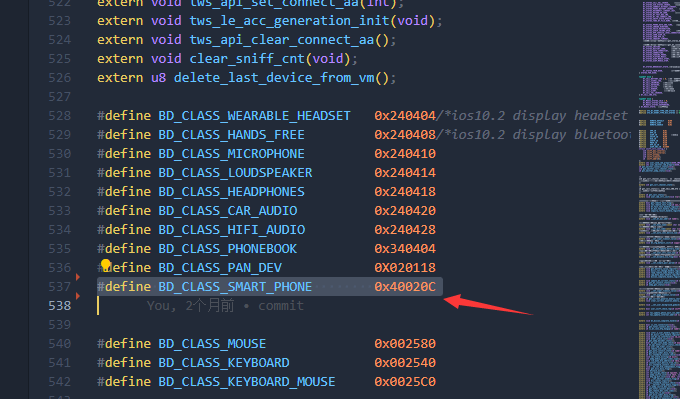Click line number 540 in gutter
Screen dimensions: 680x399
pos(59,343)
